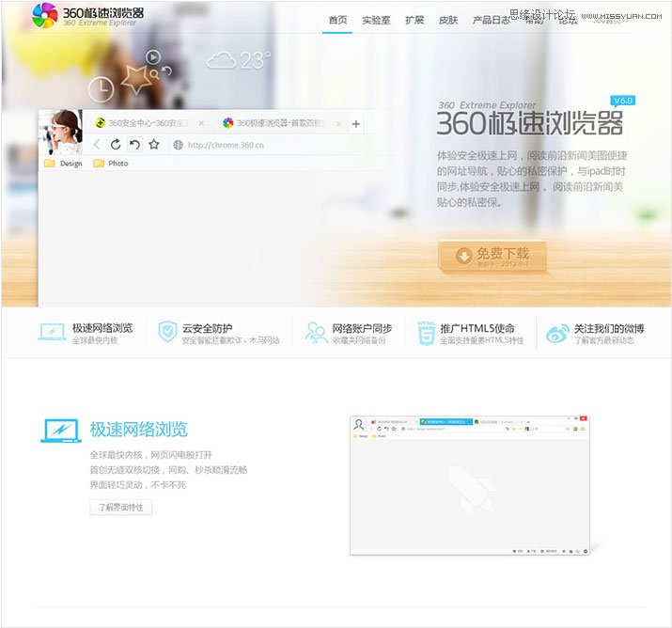This screenshot has height=628, width=672.
Task: Open a new tab with plus button
Action: [355, 124]
